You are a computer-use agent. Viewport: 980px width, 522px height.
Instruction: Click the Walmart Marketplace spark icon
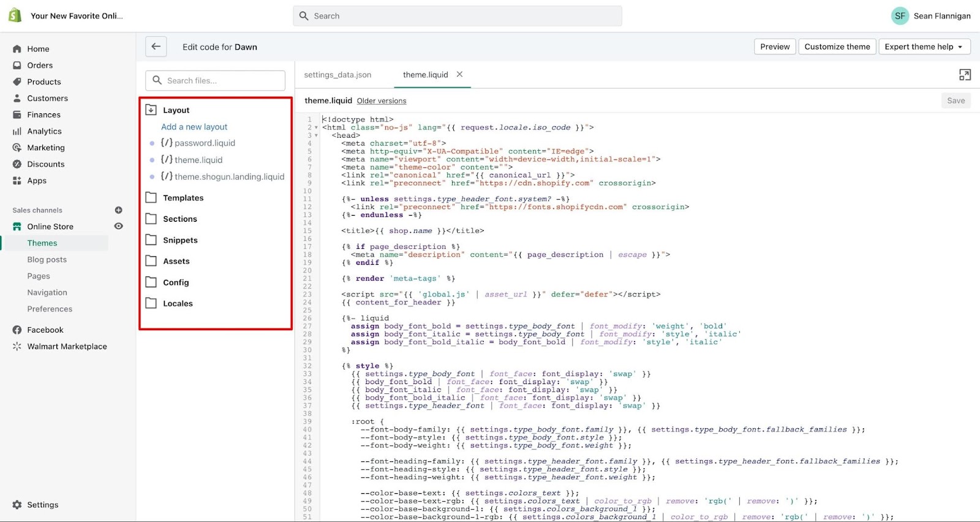[x=17, y=347]
